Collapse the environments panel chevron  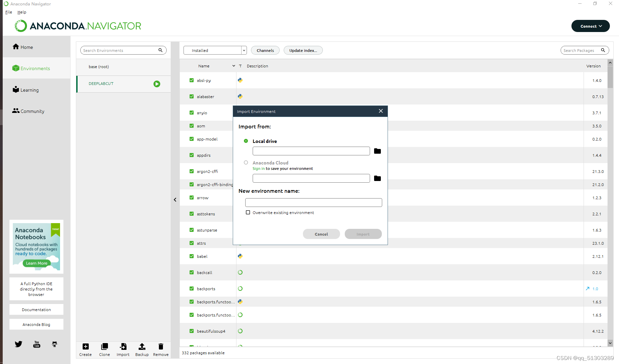(175, 200)
